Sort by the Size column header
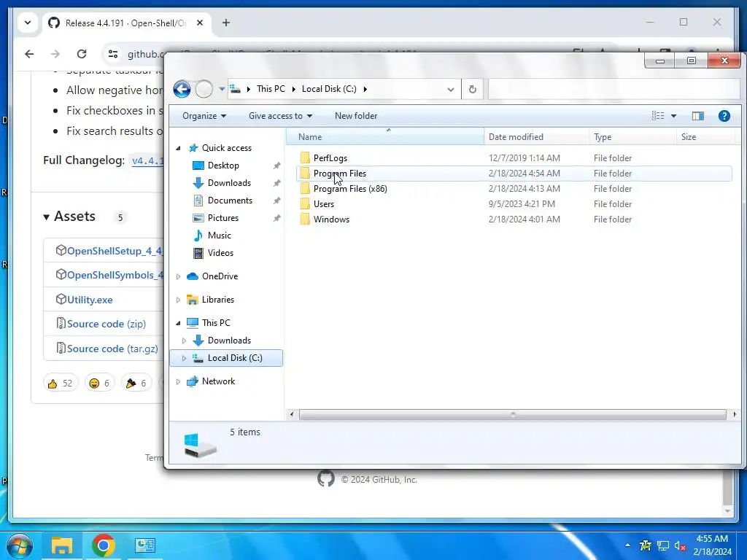Screen dimensions: 747x560 (x=705, y=136)
